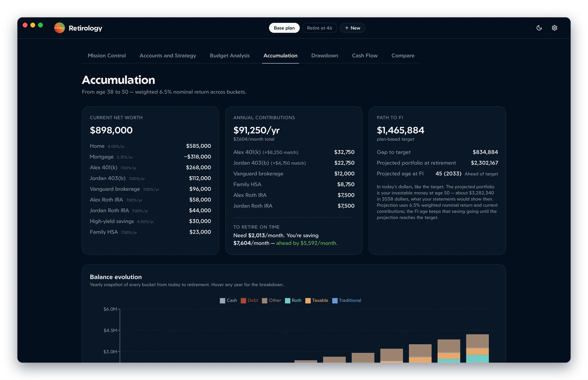Image resolution: width=588 pixels, height=380 pixels.
Task: Open the Mission Control tab
Action: [107, 55]
